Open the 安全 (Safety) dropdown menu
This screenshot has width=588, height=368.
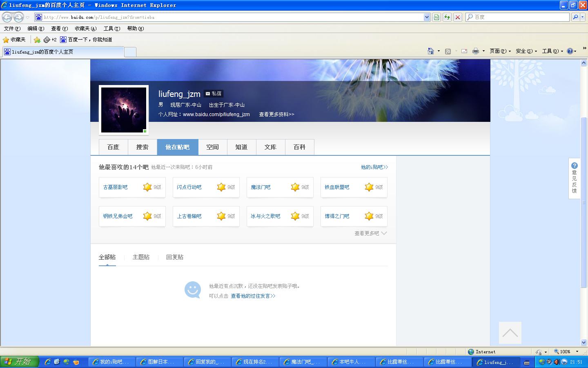click(x=526, y=51)
